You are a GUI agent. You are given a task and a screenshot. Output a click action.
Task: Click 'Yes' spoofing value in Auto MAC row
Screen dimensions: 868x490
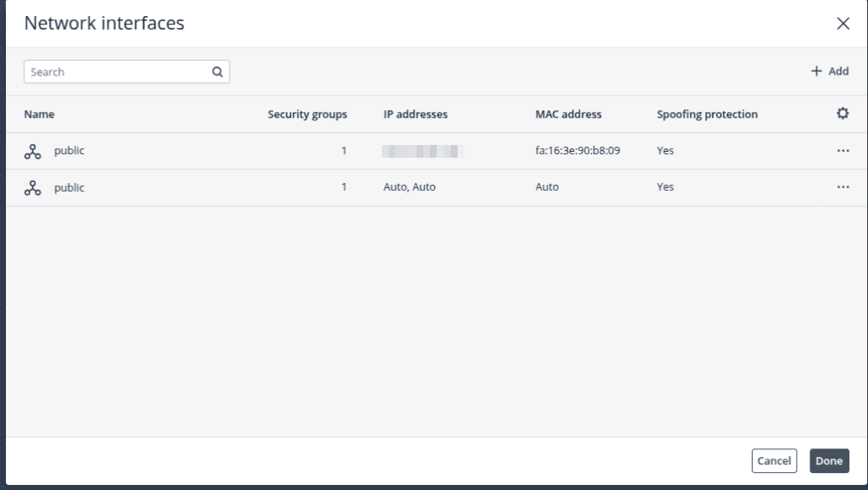click(x=665, y=187)
